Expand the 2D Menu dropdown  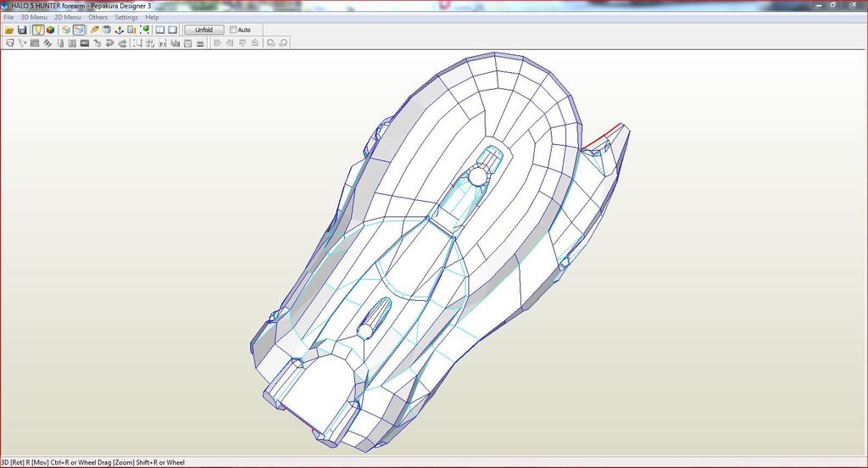(68, 17)
